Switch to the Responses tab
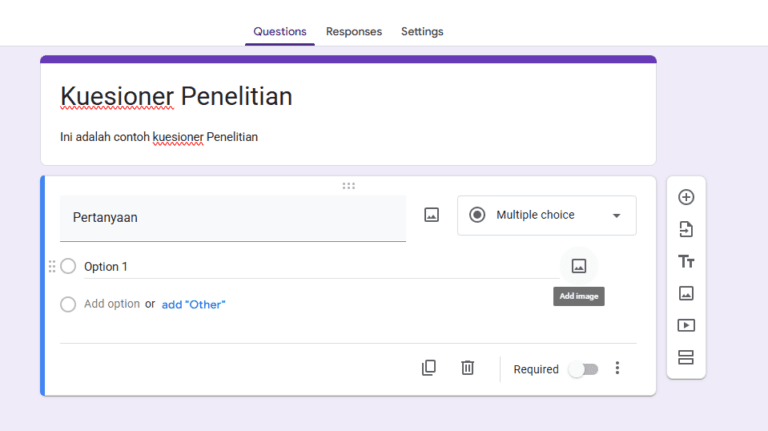This screenshot has width=768, height=431. pos(354,31)
